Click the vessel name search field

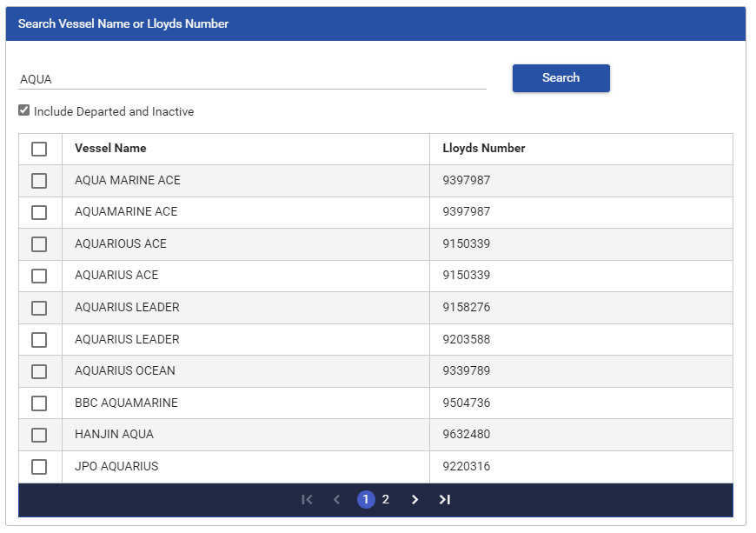pos(252,79)
